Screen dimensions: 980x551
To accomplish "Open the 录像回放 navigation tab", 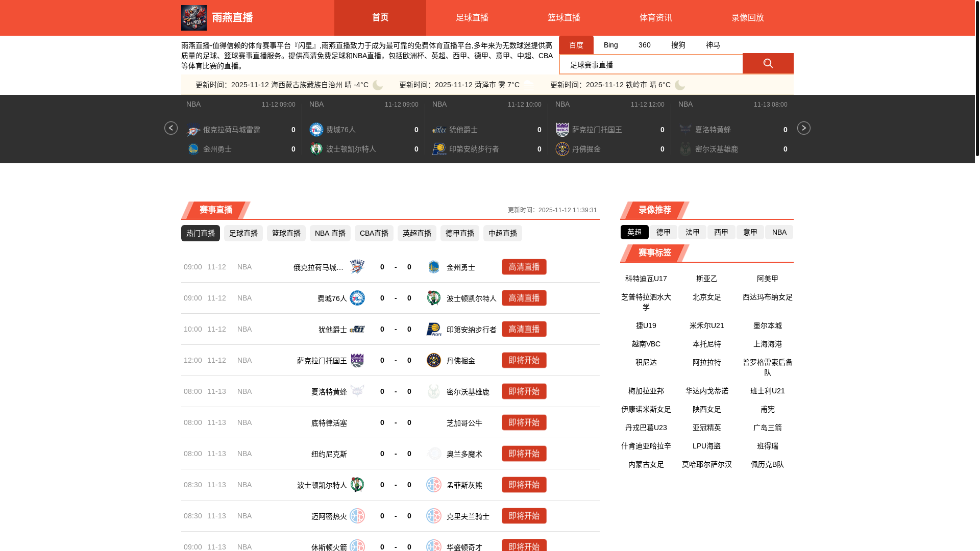I will pos(748,18).
